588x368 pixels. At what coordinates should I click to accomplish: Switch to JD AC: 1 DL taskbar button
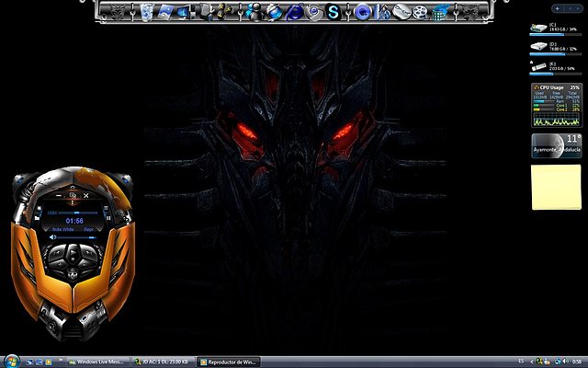click(164, 362)
